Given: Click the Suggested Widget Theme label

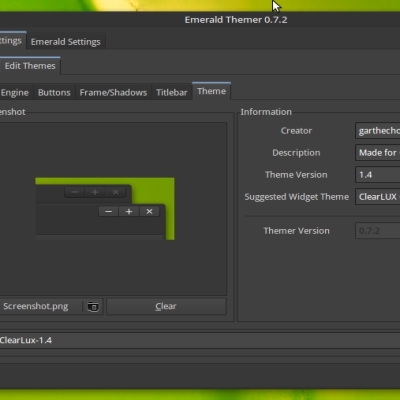Looking at the screenshot, I should 297,197.
